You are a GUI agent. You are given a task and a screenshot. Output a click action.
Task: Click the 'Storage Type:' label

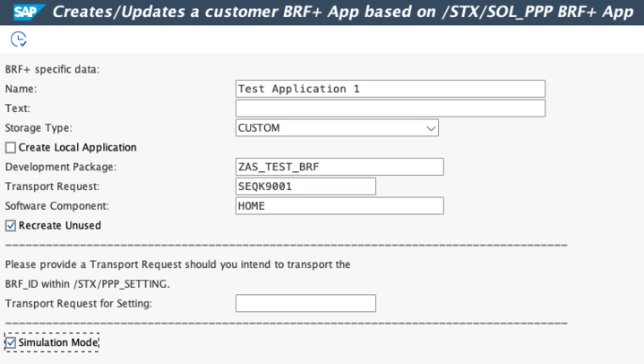(39, 128)
